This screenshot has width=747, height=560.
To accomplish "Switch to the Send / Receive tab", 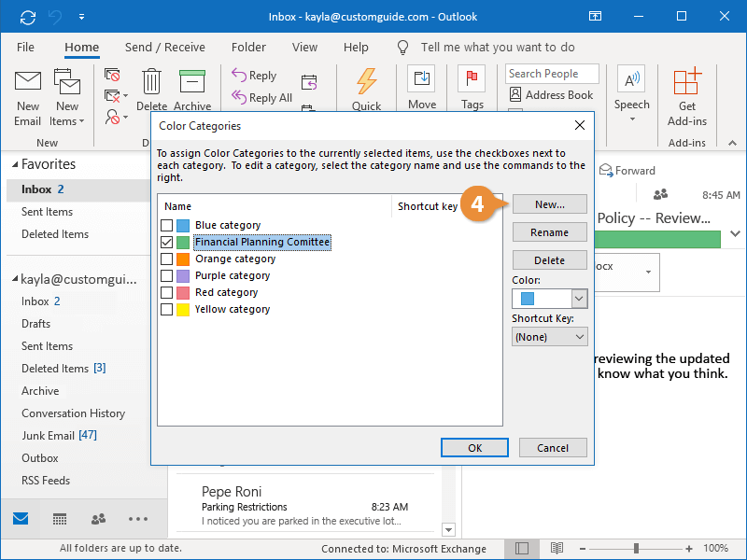I will click(165, 48).
